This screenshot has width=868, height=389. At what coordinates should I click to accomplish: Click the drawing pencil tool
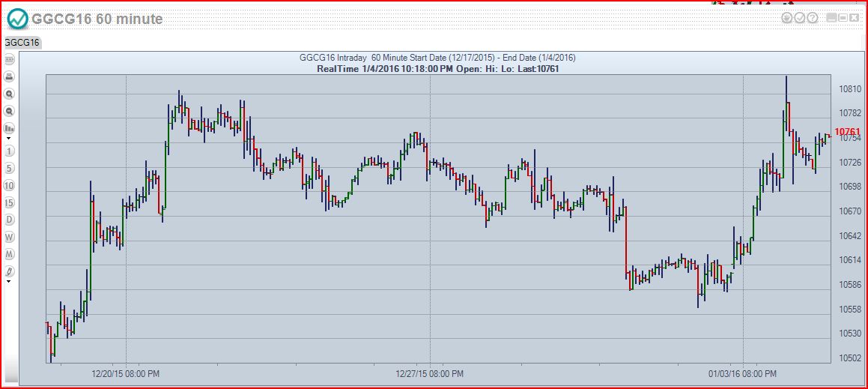coord(10,271)
